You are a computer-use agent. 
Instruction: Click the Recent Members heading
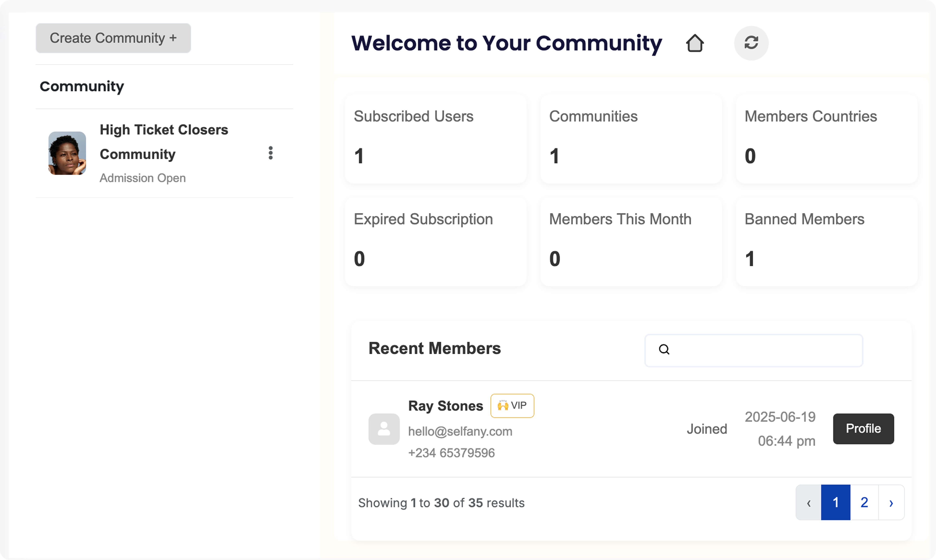coord(435,348)
